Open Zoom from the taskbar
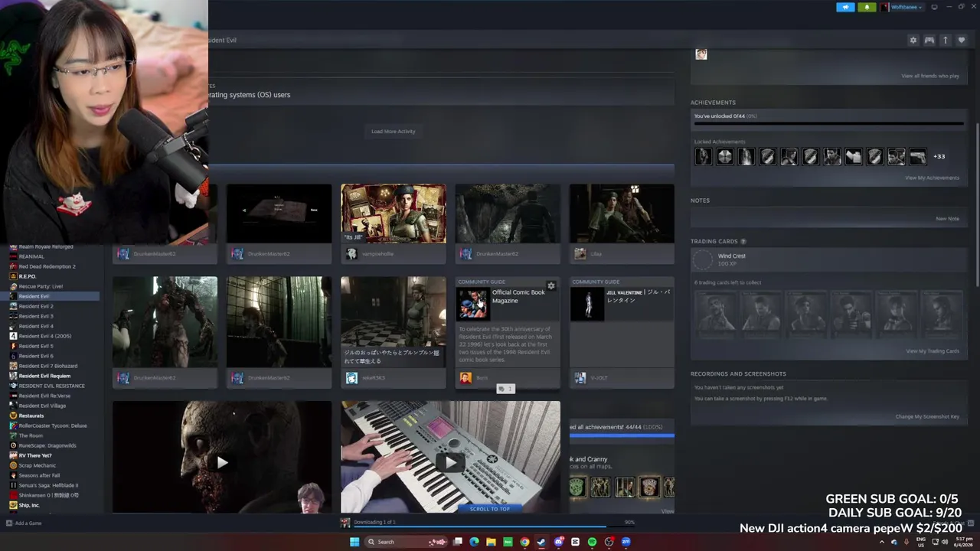This screenshot has height=551, width=980. click(x=626, y=542)
